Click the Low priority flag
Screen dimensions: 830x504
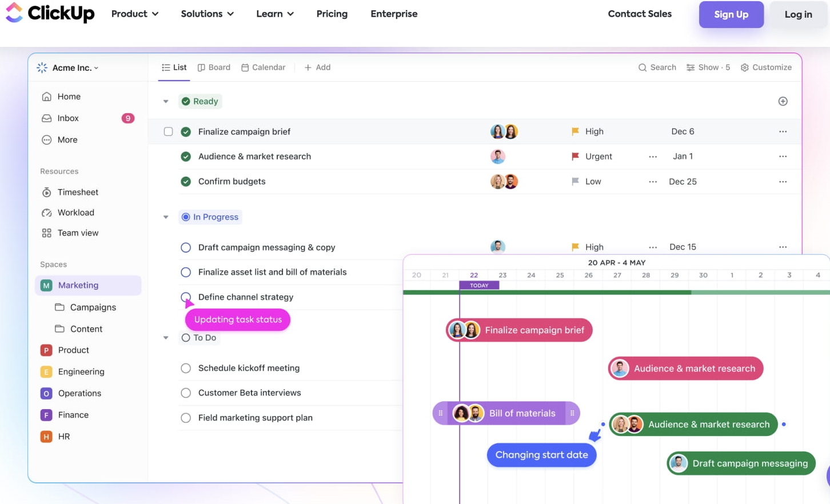(x=575, y=182)
